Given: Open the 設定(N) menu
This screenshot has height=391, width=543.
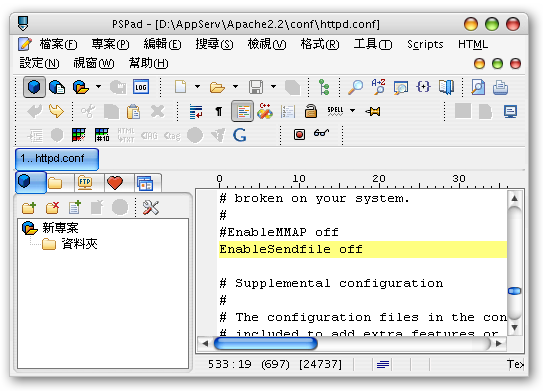Looking at the screenshot, I should coord(39,63).
